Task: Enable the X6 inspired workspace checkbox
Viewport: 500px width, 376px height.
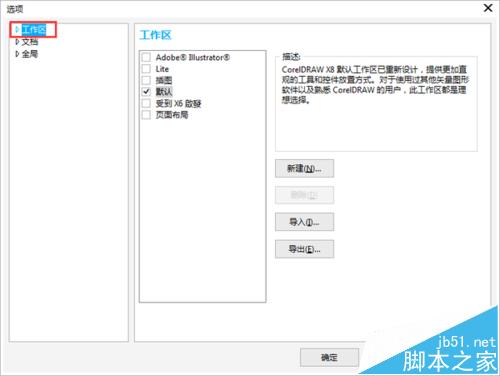Action: (x=146, y=103)
